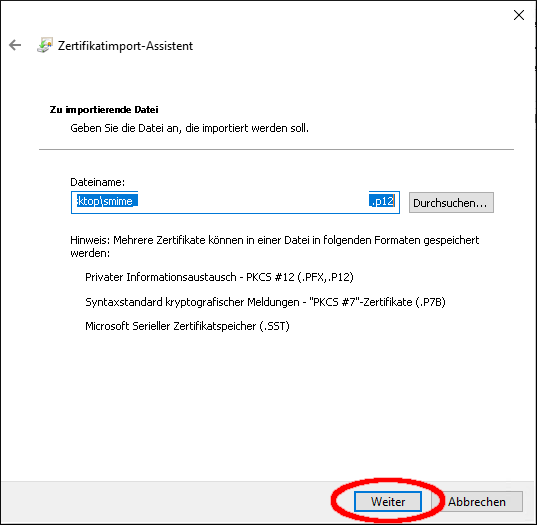Click the Zu importierende Datei heading
The height and width of the screenshot is (525, 537).
[104, 110]
